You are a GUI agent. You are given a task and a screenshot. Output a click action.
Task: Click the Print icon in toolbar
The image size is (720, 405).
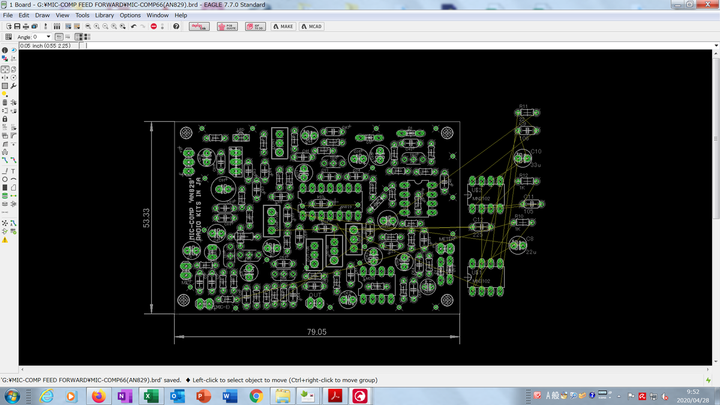[x=28, y=26]
